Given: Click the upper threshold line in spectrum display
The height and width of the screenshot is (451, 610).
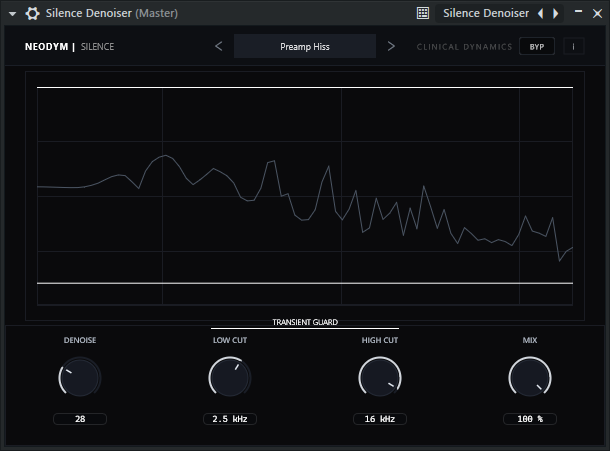Looking at the screenshot, I should 305,88.
